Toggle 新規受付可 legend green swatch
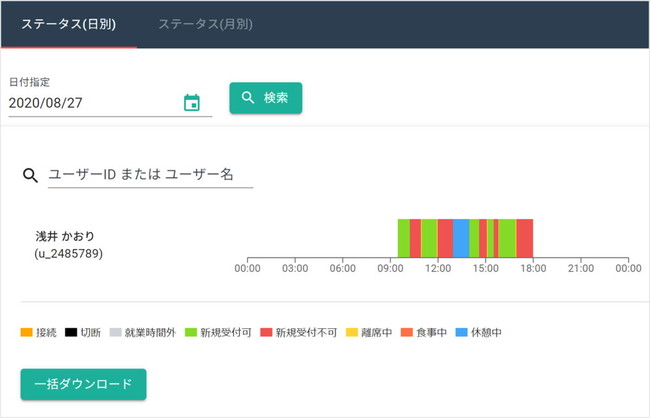 [191, 332]
